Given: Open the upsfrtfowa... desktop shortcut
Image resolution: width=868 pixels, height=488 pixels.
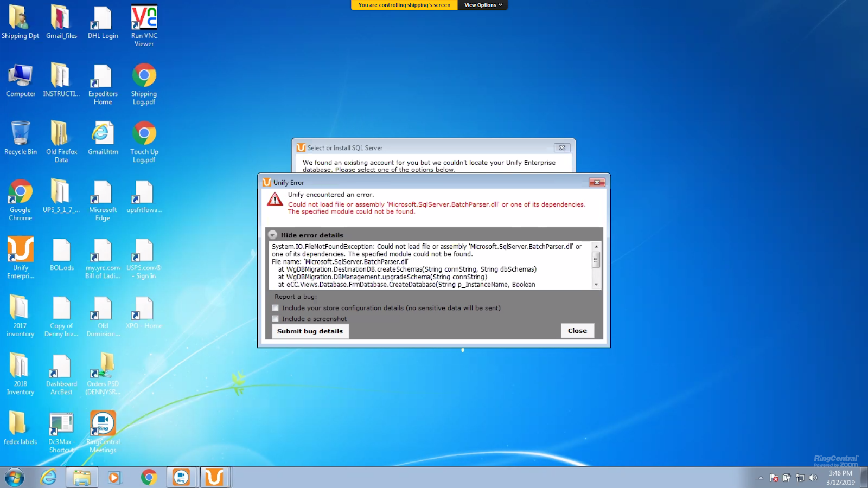Looking at the screenshot, I should coord(144,196).
